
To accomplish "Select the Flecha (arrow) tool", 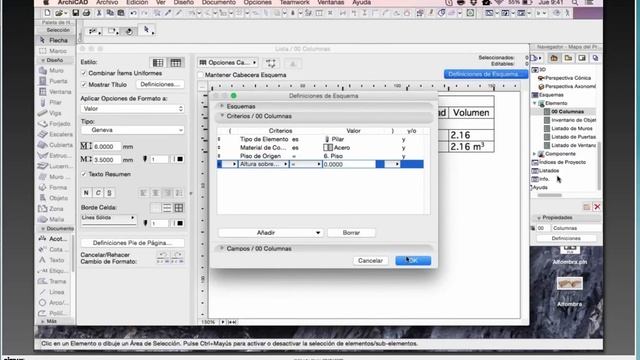I will (x=55, y=40).
